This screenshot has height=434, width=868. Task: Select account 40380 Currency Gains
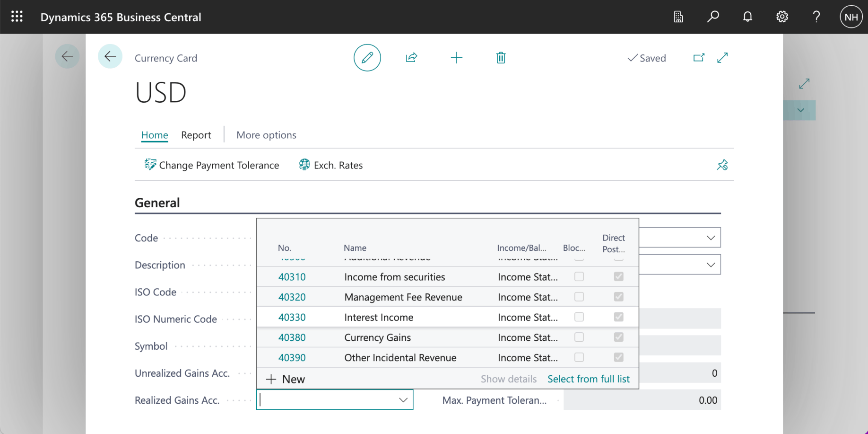pyautogui.click(x=292, y=337)
